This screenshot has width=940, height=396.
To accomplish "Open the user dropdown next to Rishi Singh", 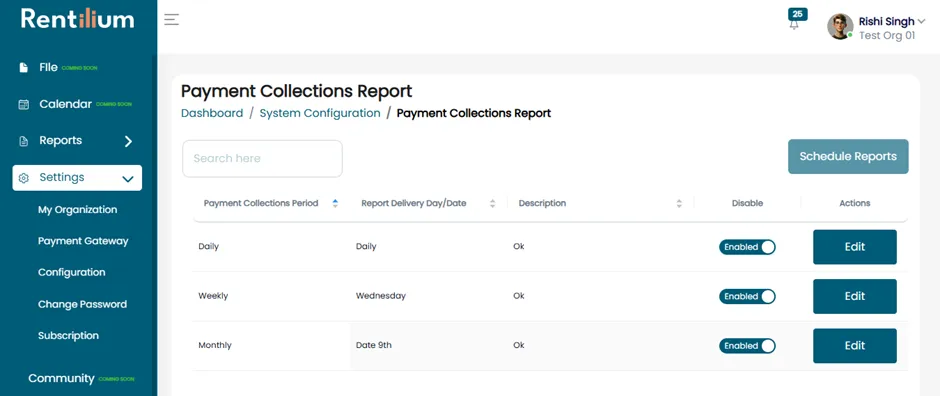I will point(921,22).
